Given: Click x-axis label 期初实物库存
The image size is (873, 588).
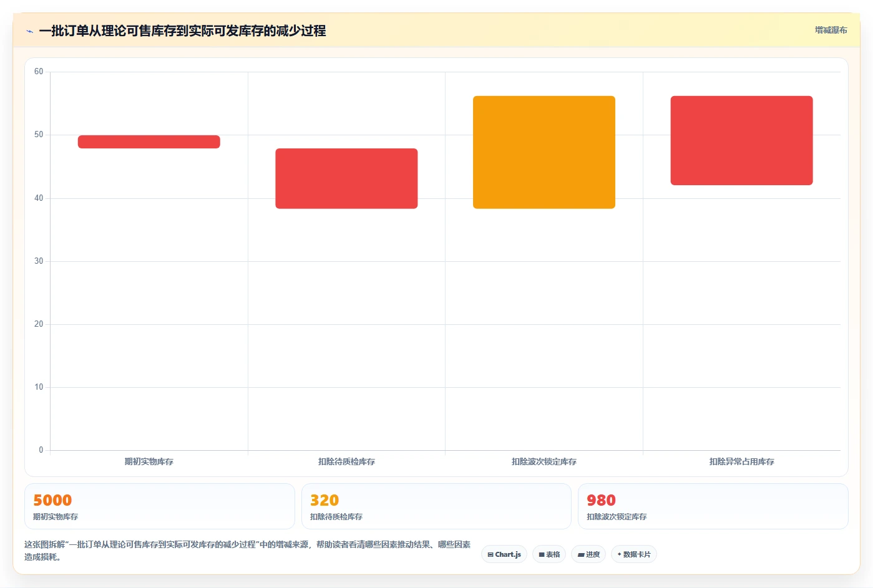Looking at the screenshot, I should [x=149, y=462].
